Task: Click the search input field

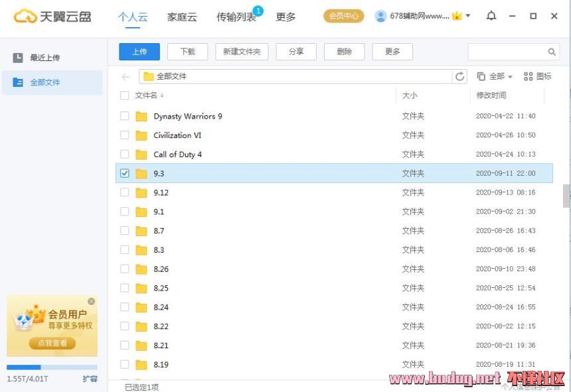Action: coord(507,52)
